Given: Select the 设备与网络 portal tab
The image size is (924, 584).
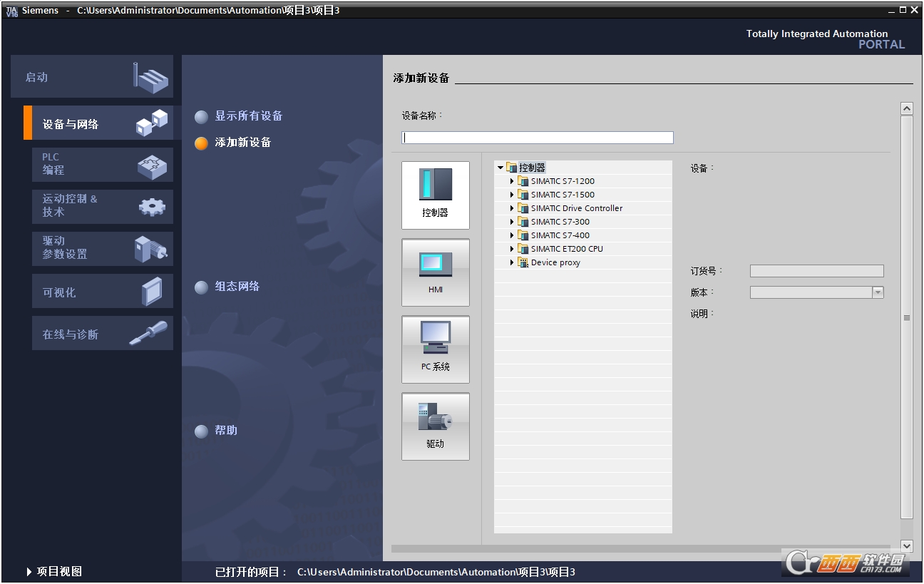Looking at the screenshot, I should [98, 123].
